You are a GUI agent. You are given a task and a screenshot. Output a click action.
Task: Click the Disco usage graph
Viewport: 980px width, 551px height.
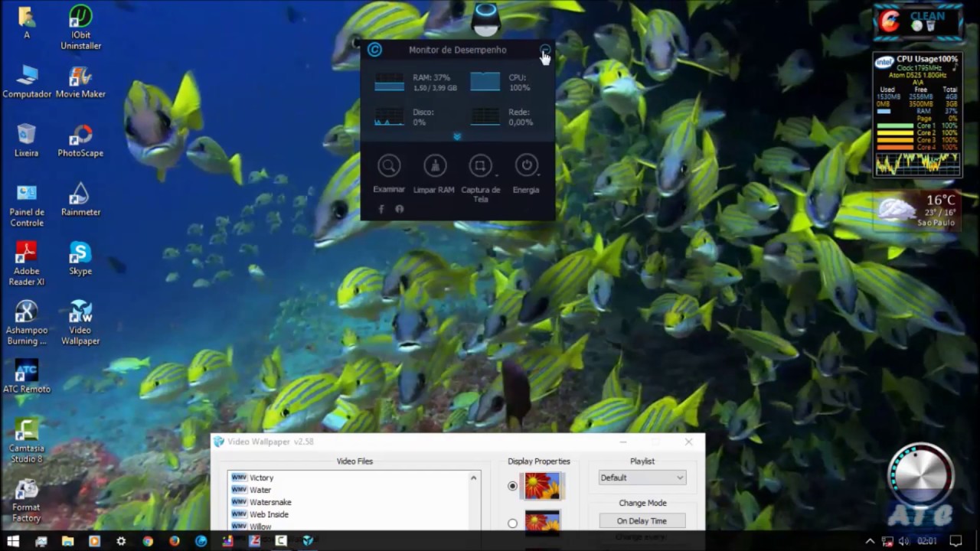389,116
